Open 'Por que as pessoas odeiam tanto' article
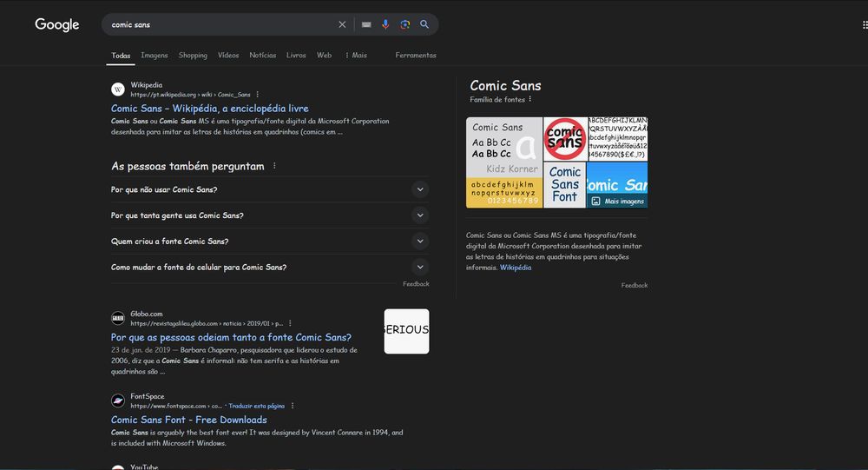868x470 pixels. (x=231, y=338)
